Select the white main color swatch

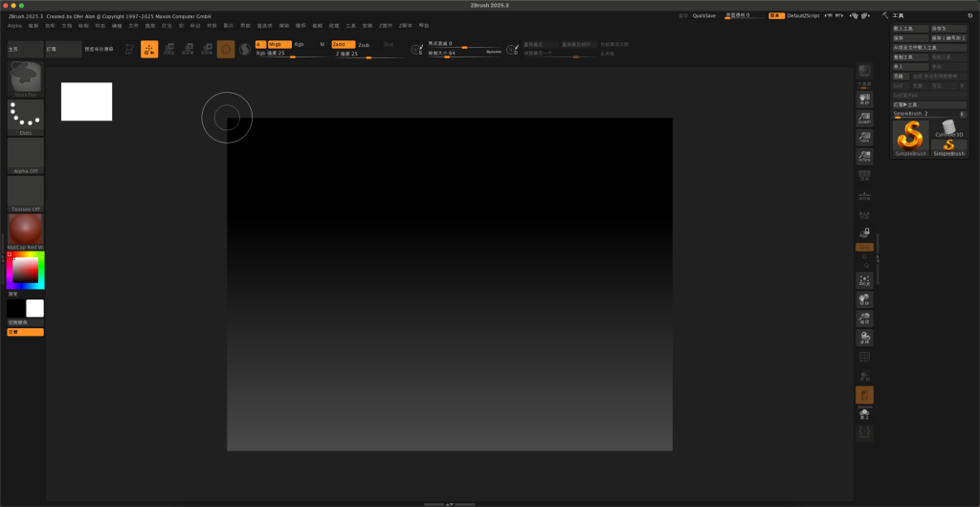pos(35,308)
